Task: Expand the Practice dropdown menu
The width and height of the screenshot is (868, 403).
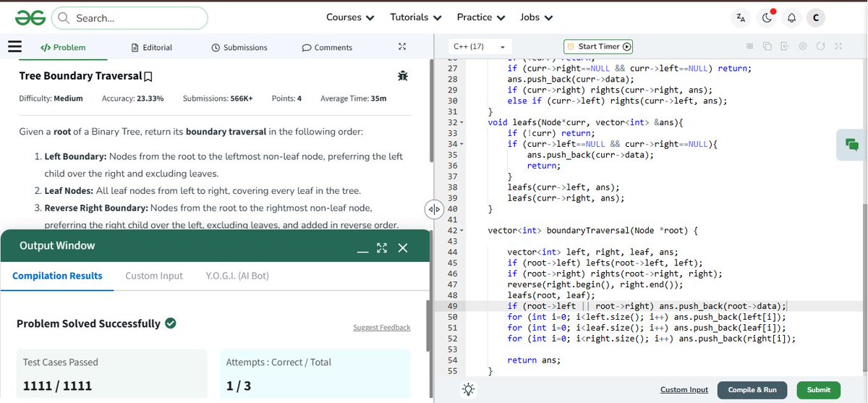Action: [481, 17]
